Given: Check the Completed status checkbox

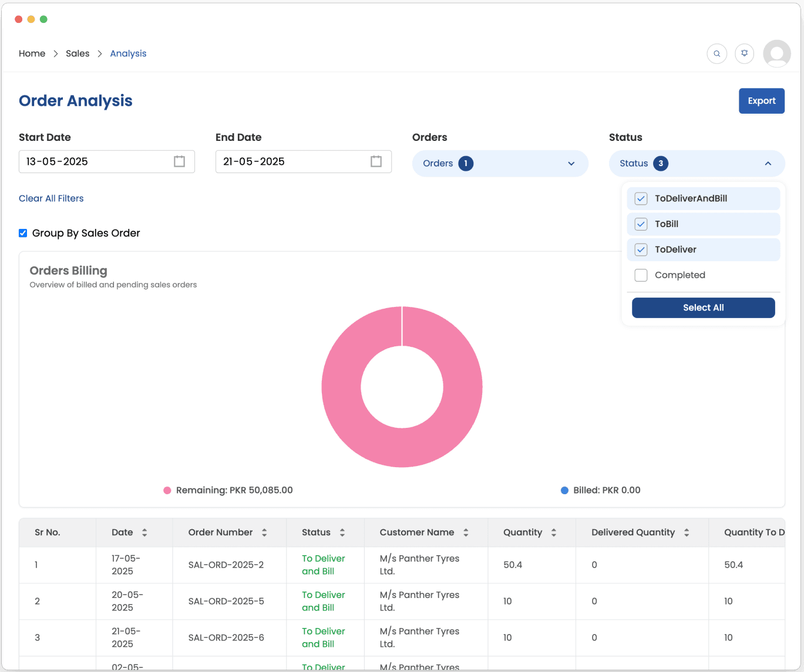Looking at the screenshot, I should [641, 275].
